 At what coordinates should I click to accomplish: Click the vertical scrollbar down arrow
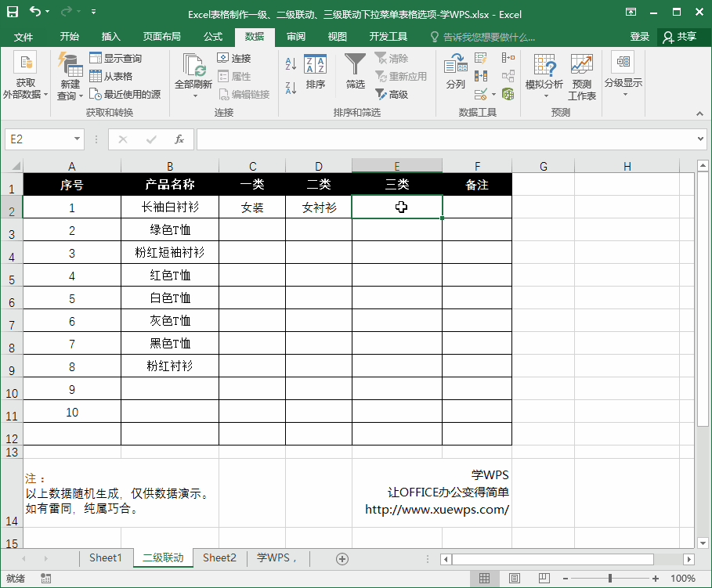pos(703,543)
